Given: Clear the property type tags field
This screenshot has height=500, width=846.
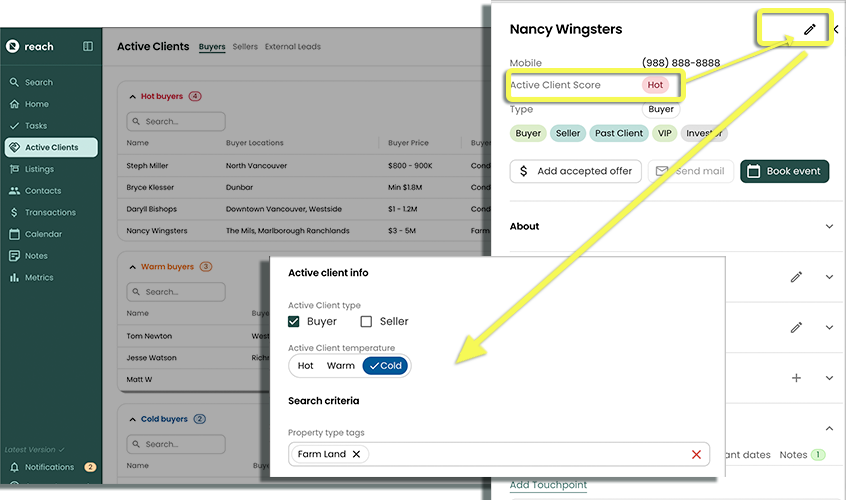Looking at the screenshot, I should coord(696,455).
